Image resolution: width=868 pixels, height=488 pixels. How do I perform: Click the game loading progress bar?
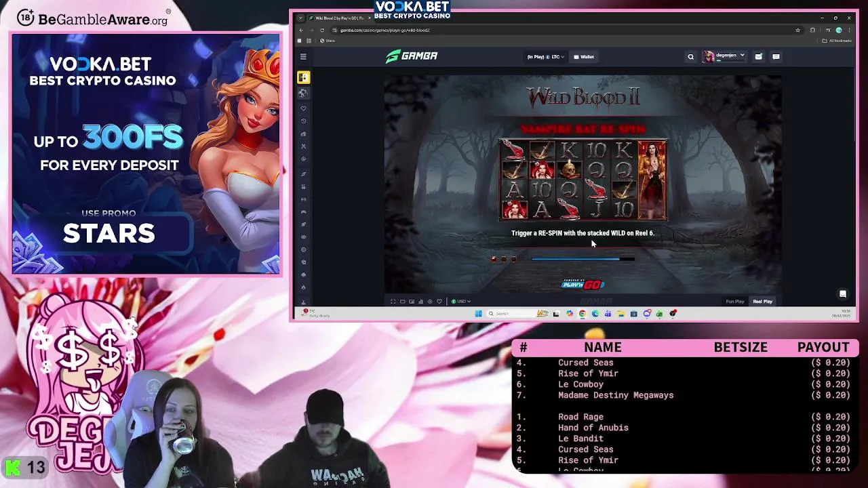(x=583, y=259)
